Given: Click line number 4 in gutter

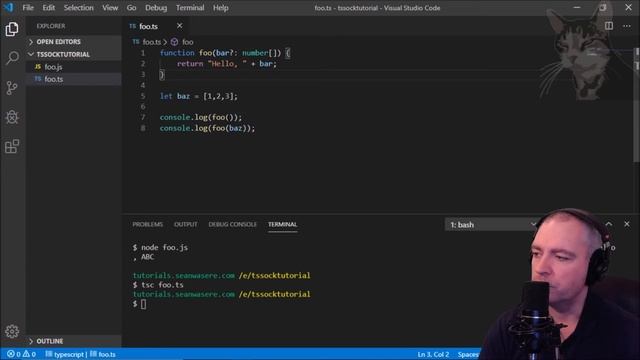Looking at the screenshot, I should pyautogui.click(x=143, y=85).
